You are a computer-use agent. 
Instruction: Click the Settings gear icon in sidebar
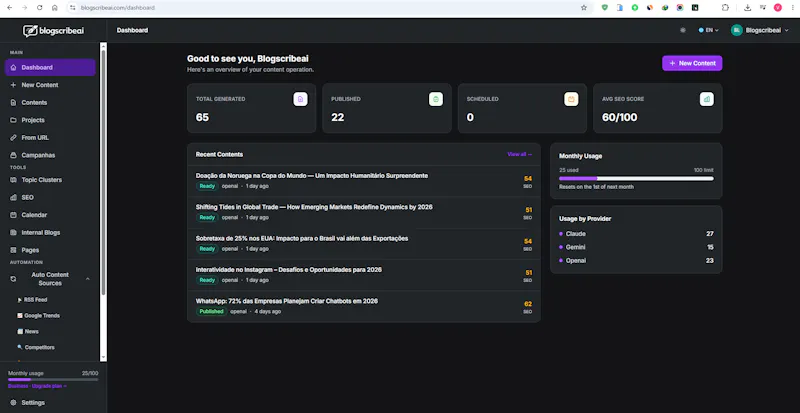pos(13,402)
